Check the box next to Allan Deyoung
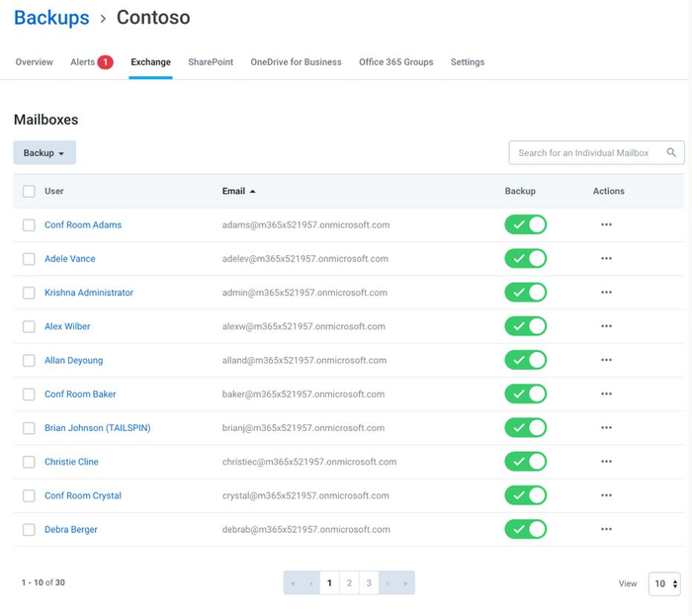The image size is (692, 616). tap(29, 361)
